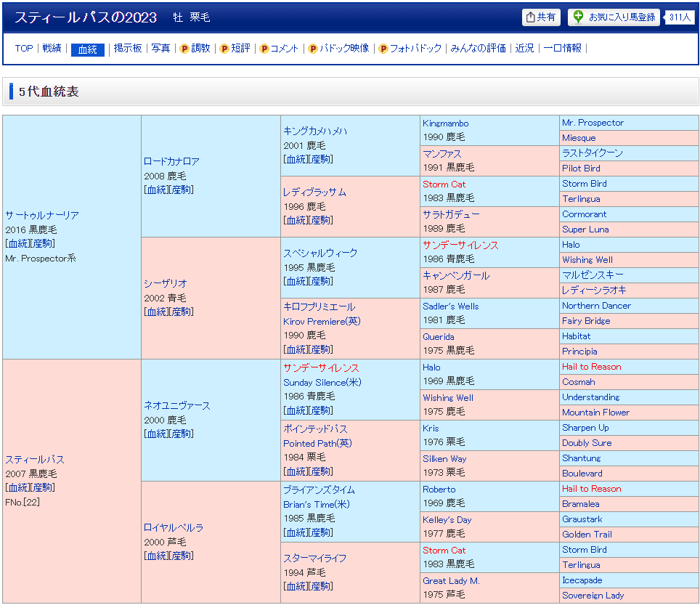Click the premium P icon beside パドック映像
This screenshot has width=700, height=605.
tap(313, 49)
